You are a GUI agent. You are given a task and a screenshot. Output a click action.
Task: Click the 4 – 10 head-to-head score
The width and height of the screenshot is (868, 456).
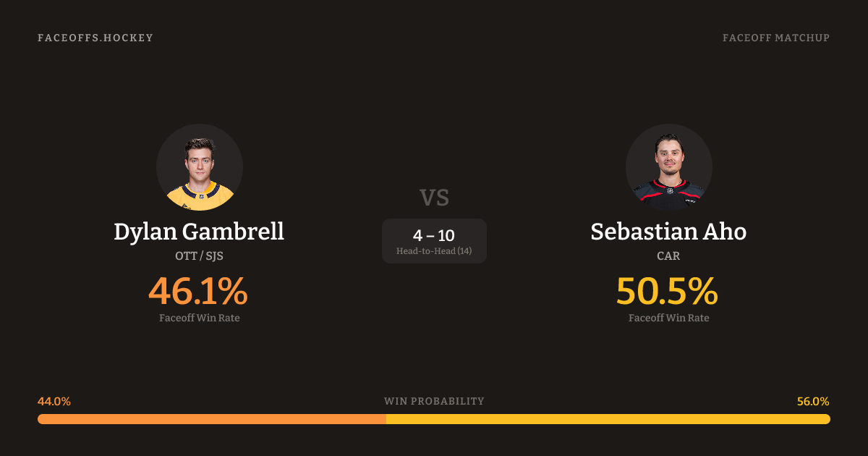[434, 235]
